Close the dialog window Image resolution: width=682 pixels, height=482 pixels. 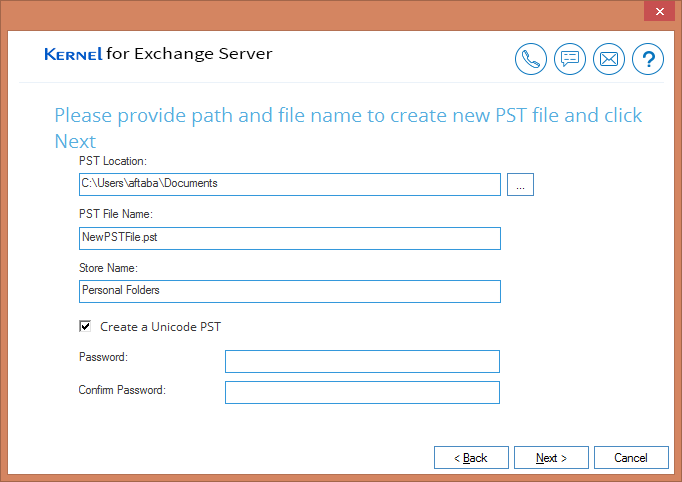(x=659, y=11)
